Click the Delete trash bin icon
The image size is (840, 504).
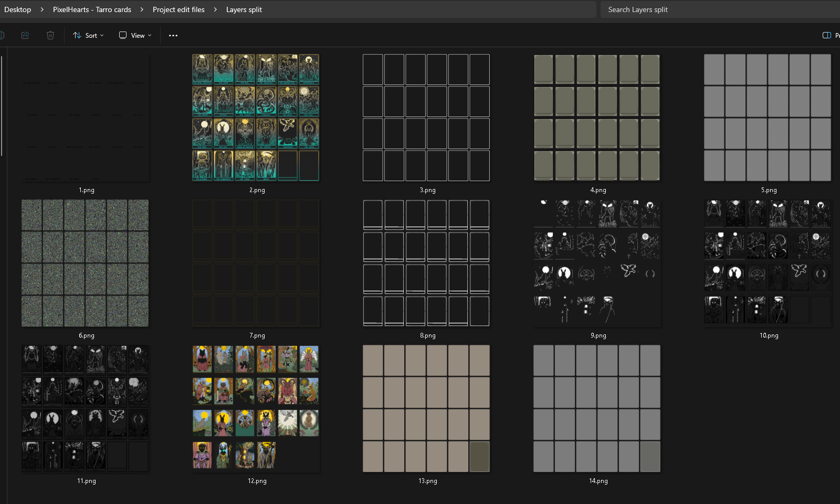[50, 35]
